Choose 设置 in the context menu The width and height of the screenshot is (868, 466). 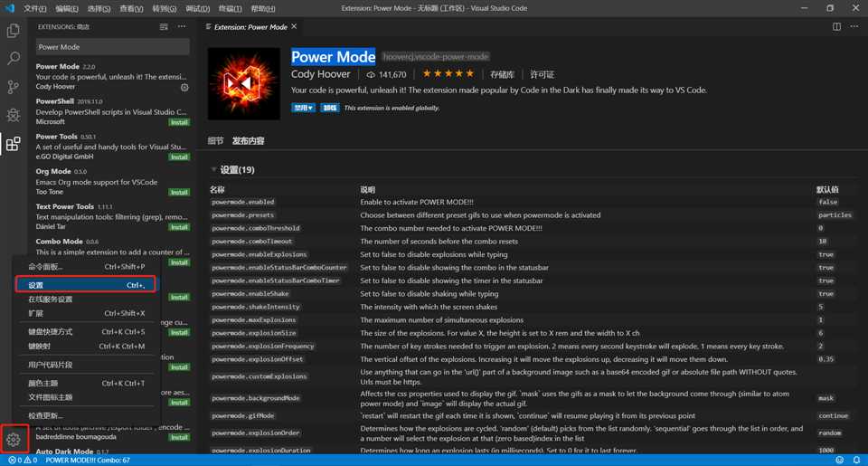pos(86,285)
